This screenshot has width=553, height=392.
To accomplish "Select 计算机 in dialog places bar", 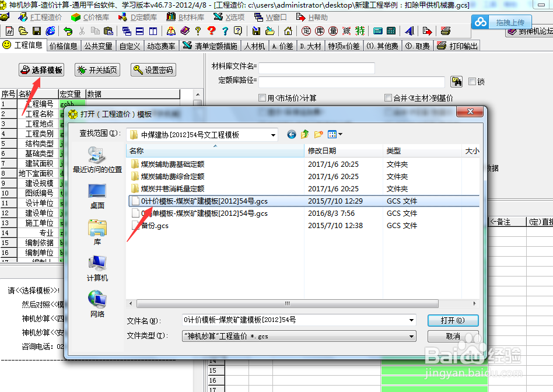I will tap(97, 268).
